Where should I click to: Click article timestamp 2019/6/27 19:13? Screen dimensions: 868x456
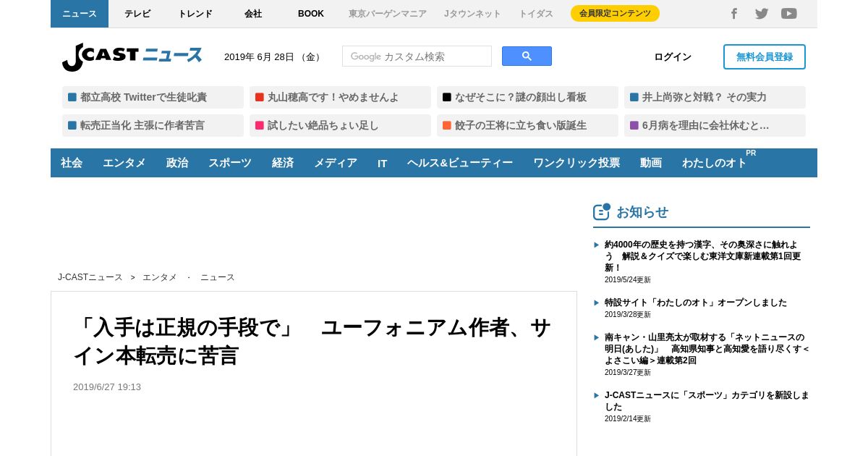coord(107,387)
